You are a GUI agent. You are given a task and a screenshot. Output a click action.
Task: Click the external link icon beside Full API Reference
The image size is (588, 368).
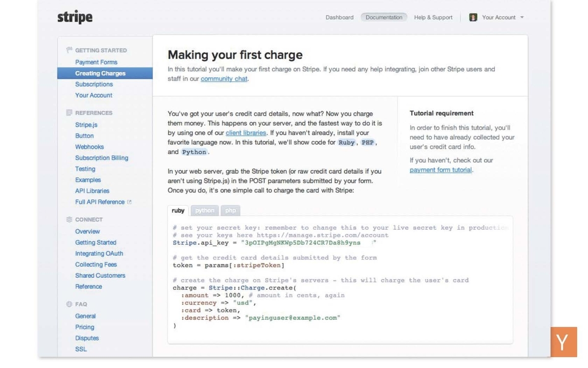click(129, 202)
